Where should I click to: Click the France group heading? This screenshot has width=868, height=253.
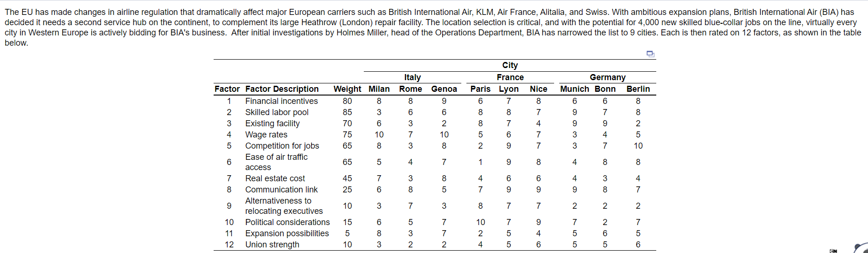point(510,77)
